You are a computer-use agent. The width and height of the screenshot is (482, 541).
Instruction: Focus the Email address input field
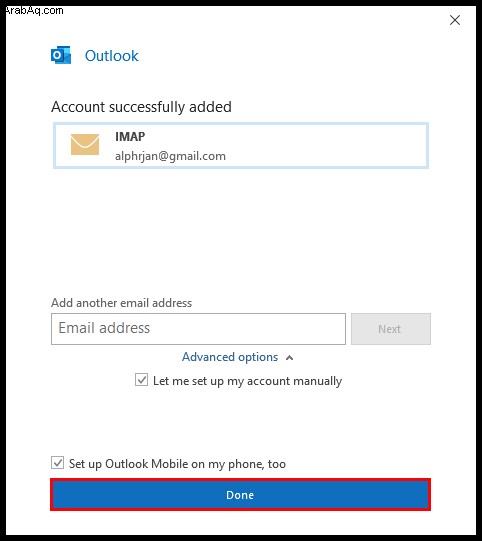198,329
